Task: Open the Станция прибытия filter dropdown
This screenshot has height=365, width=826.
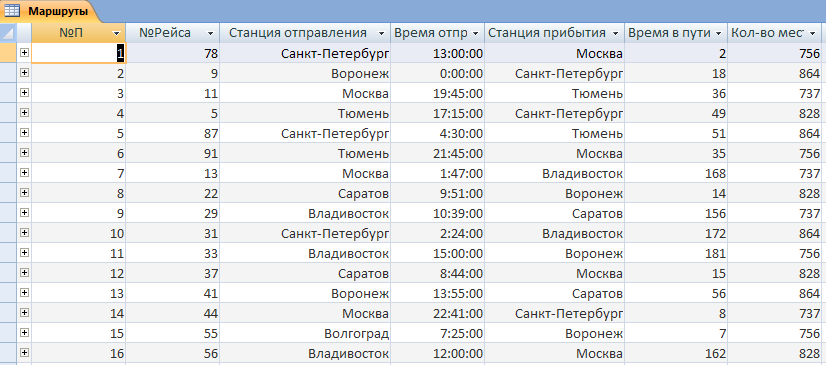Action: coord(615,33)
